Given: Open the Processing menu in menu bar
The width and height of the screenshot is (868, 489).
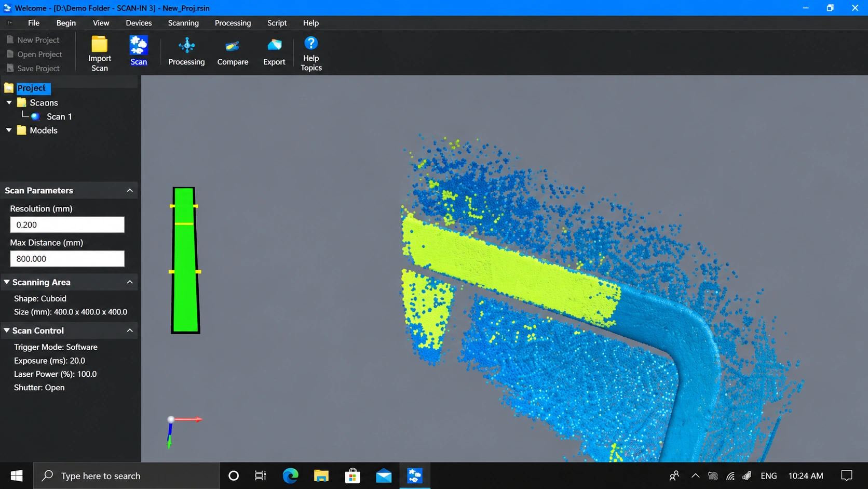Looking at the screenshot, I should [233, 23].
